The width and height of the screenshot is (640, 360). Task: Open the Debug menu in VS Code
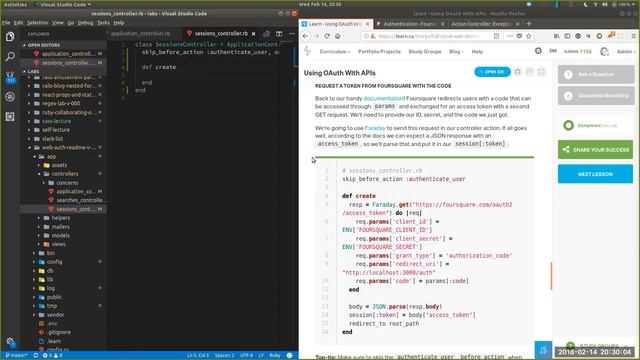coord(85,23)
